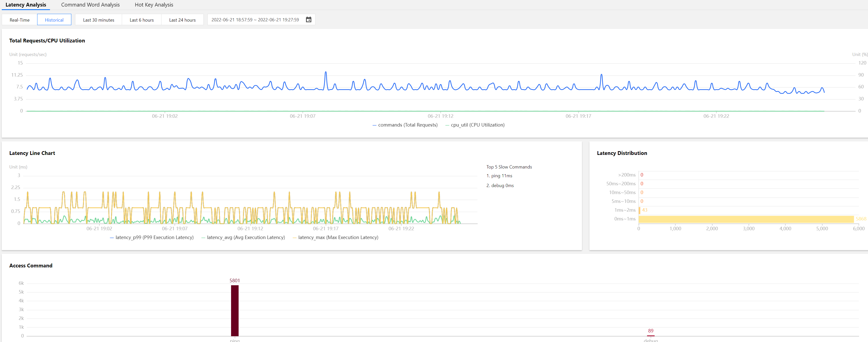The height and width of the screenshot is (342, 868).
Task: Toggle the cpu_util (CPU Utilization) legend
Action: (x=475, y=125)
